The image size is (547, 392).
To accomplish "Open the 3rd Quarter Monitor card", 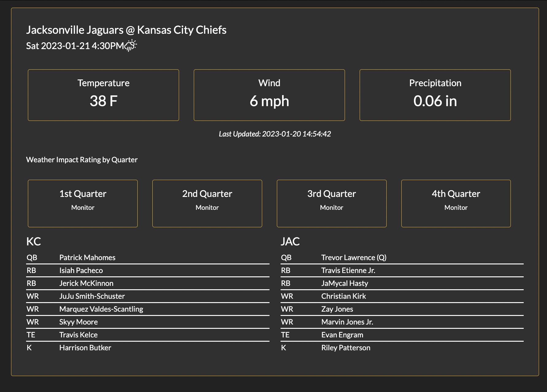I will (x=332, y=203).
